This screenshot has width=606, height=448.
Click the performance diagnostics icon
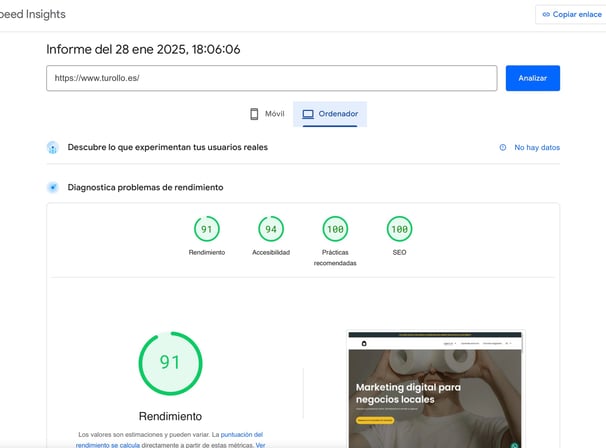click(x=53, y=187)
